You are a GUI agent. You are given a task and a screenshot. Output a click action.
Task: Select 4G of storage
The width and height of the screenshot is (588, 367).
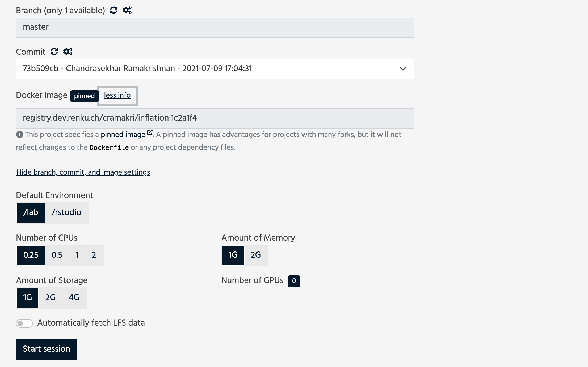coord(74,298)
